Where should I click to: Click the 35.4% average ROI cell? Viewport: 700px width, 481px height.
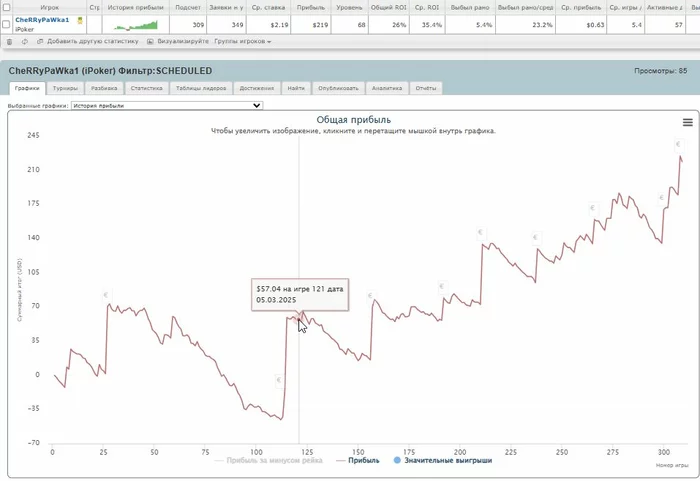[x=427, y=25]
